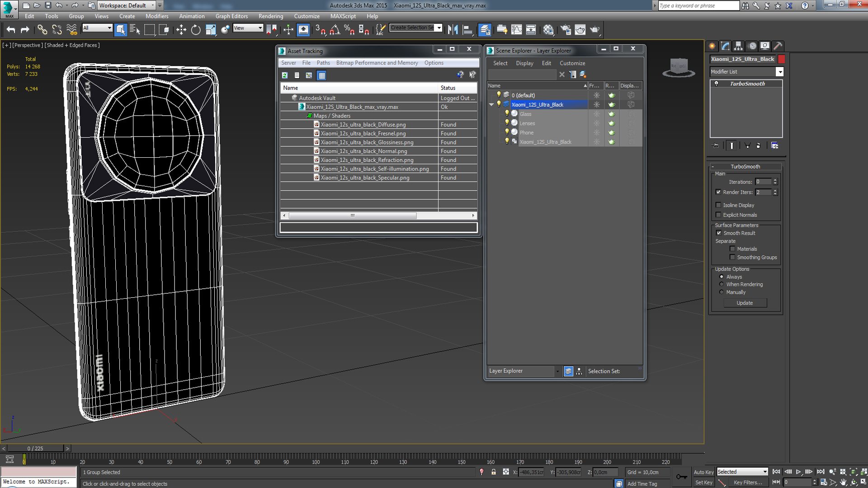The image size is (868, 488).
Task: Click the timeline slider at 0 / 225
Action: [35, 448]
